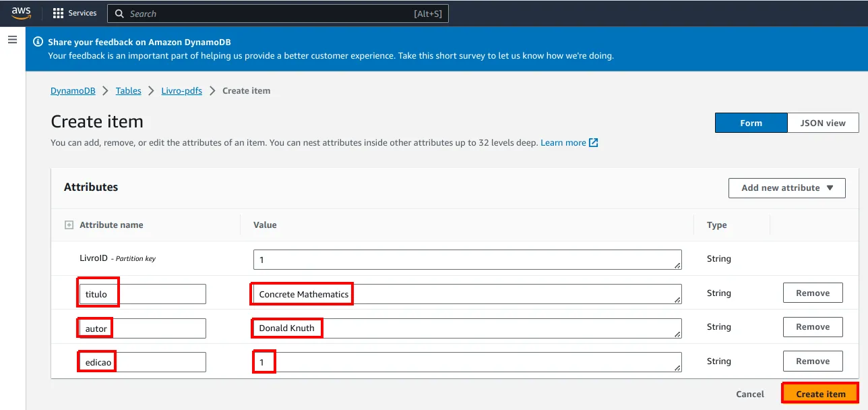
Task: Focus the AWS search field
Action: tap(278, 13)
